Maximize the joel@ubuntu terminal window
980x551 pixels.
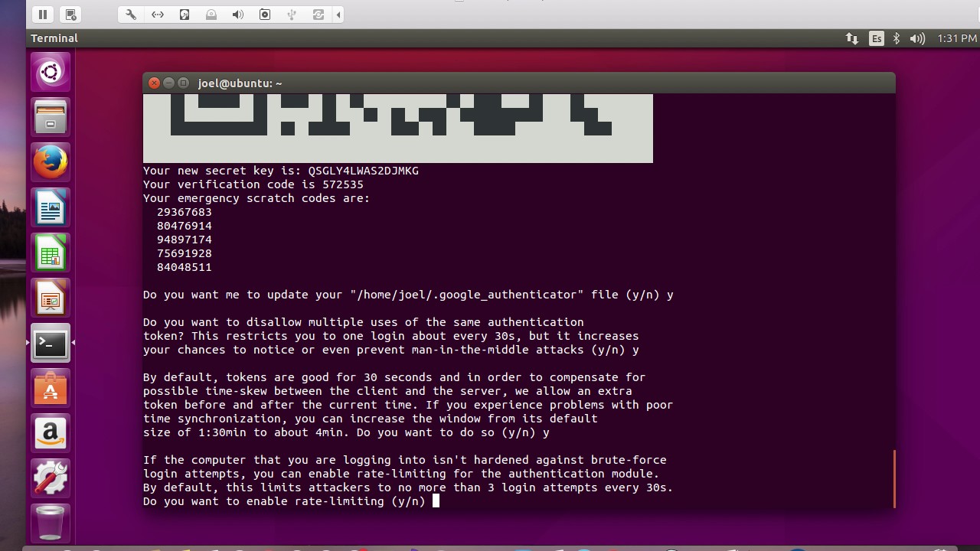[x=183, y=83]
